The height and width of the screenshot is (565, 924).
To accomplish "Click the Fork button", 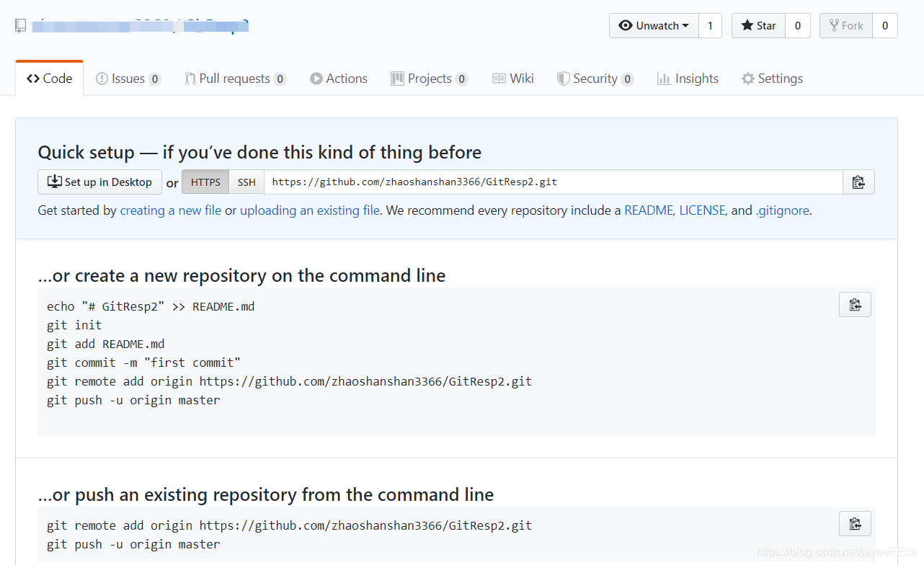I will point(846,26).
